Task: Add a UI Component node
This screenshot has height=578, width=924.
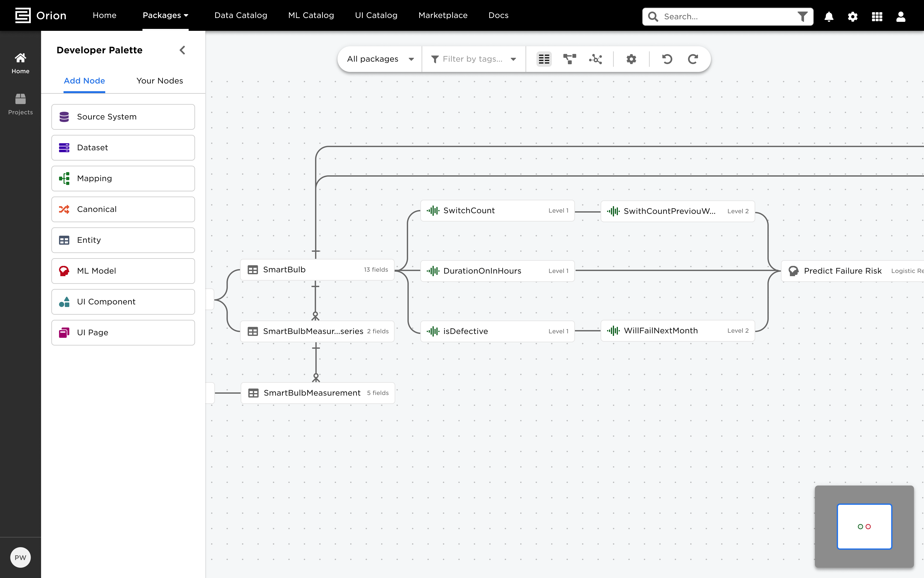Action: [123, 302]
